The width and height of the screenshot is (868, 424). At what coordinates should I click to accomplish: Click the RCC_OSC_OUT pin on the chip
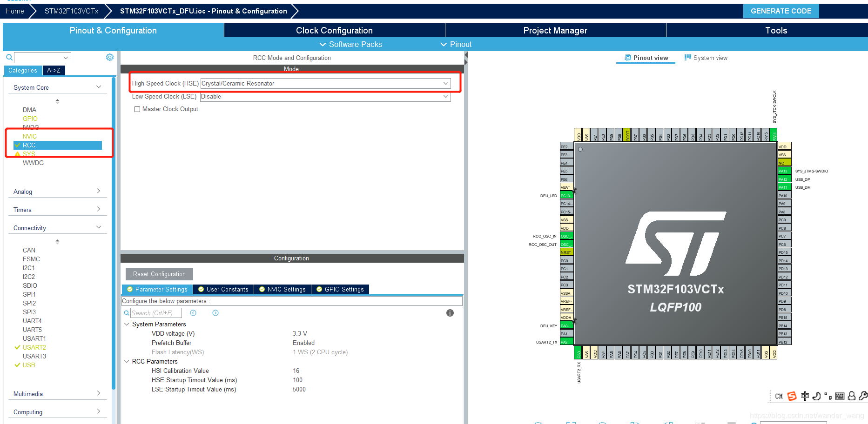[x=566, y=245]
